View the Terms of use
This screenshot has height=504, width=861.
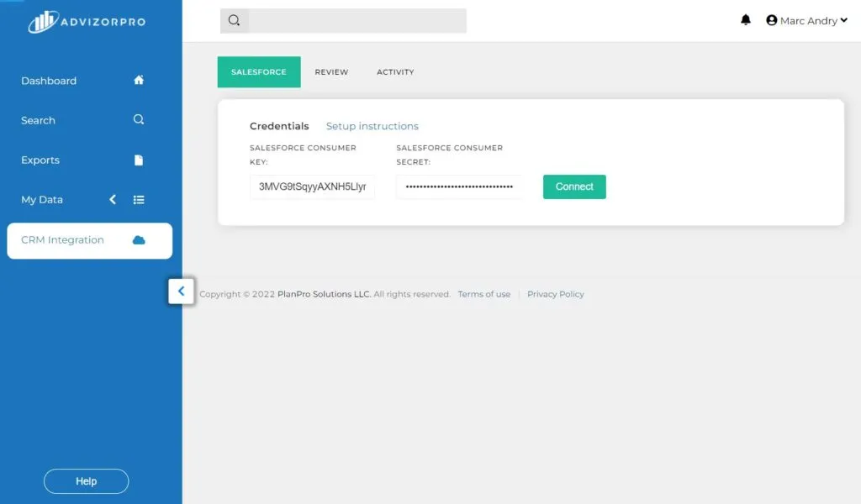pyautogui.click(x=483, y=294)
